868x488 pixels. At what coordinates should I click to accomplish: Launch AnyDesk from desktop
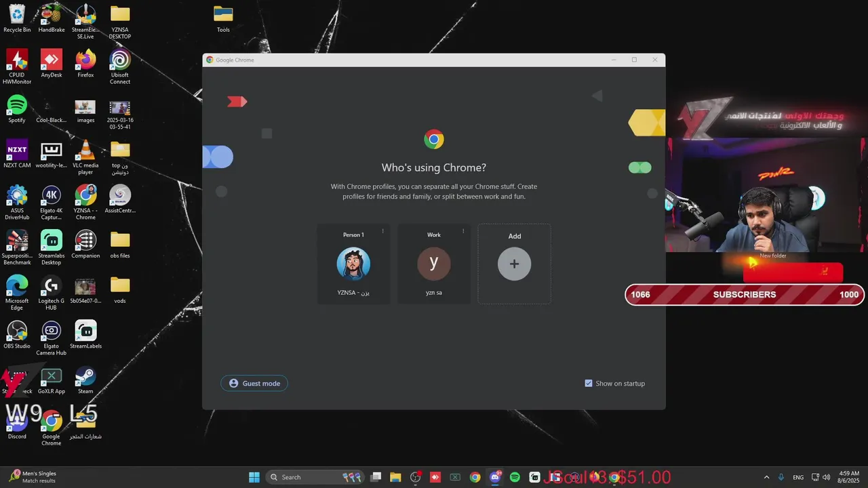(52, 64)
